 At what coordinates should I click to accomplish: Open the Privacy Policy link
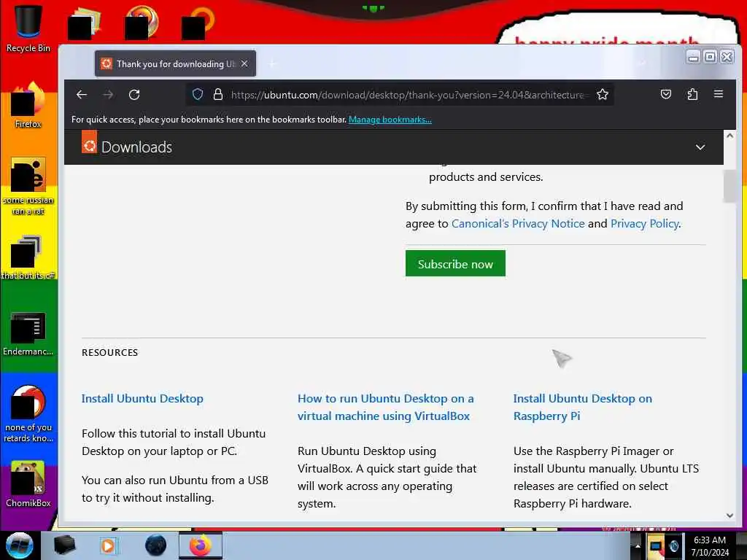tap(645, 223)
